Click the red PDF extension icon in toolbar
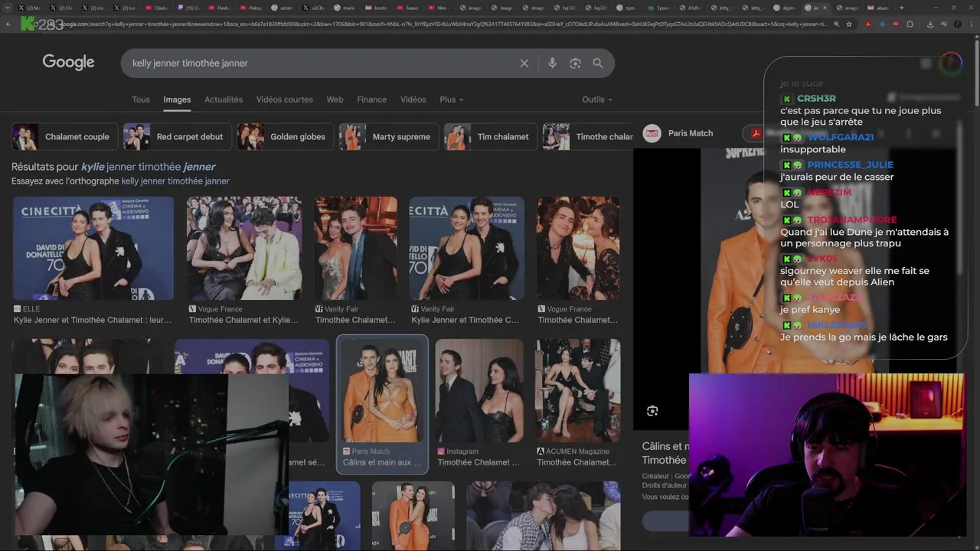The height and width of the screenshot is (551, 980). pos(868,24)
